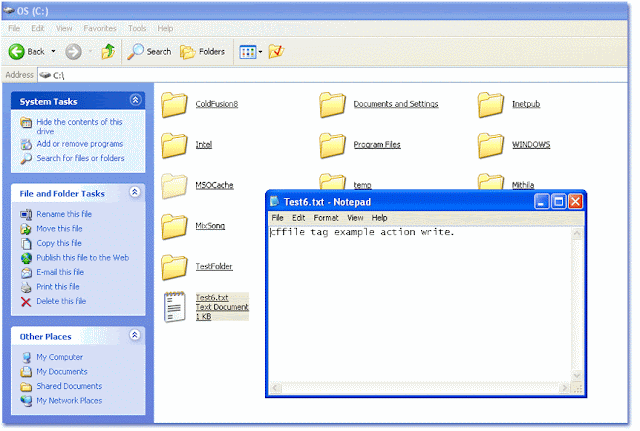Click Hide the contents of this drive
The height and width of the screenshot is (431, 640).
79,127
